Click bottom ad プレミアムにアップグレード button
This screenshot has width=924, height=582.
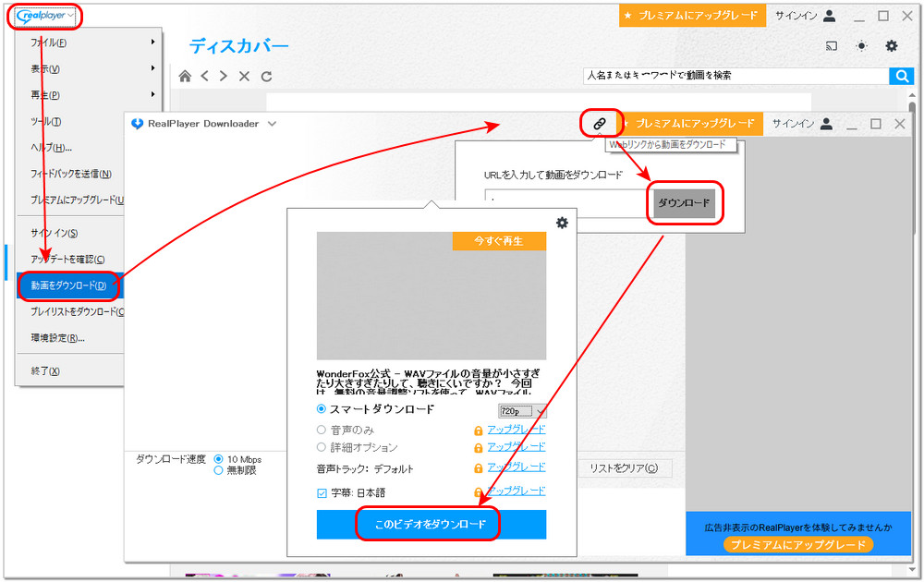click(x=798, y=544)
